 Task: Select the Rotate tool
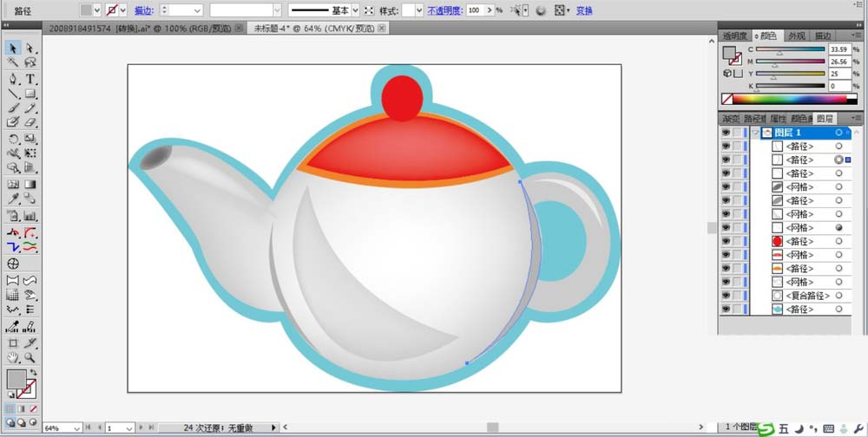coord(13,139)
